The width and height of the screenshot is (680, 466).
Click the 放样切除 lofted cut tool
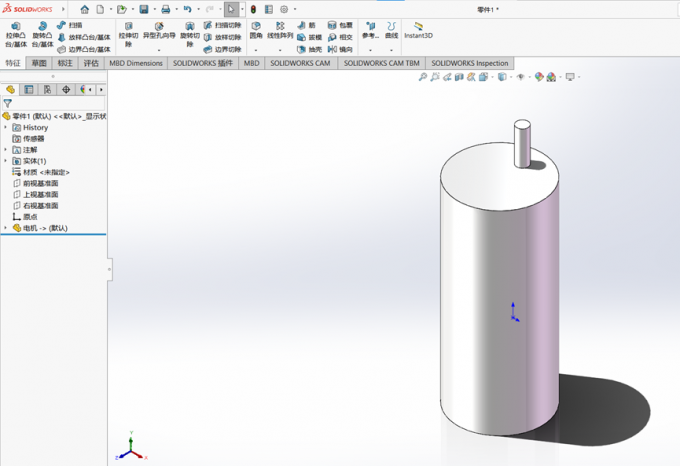[222, 37]
